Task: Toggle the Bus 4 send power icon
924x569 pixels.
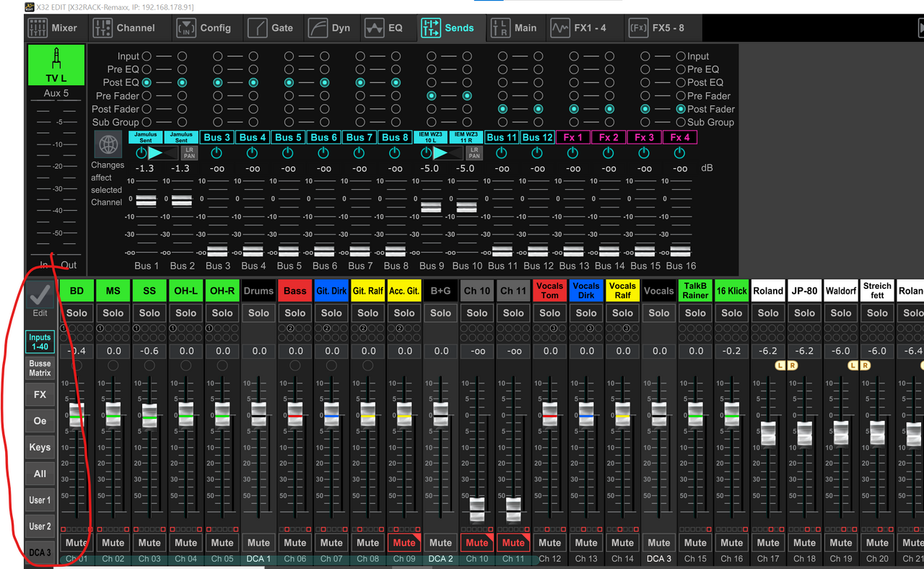Action: pos(252,153)
